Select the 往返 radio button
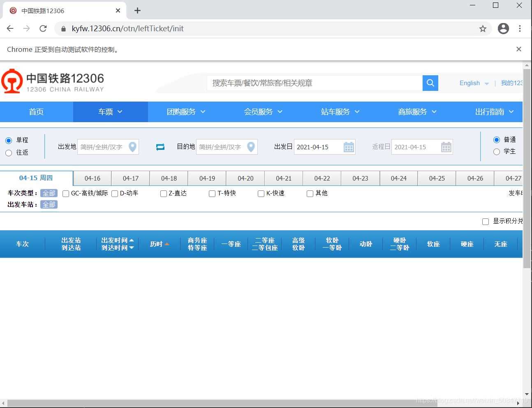 point(8,153)
